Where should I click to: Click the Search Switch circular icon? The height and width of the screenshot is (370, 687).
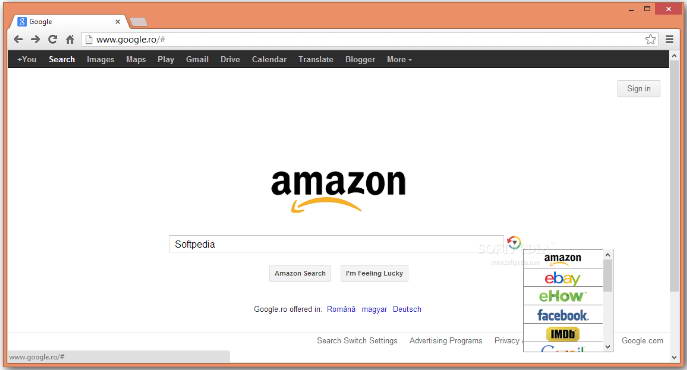coord(513,242)
